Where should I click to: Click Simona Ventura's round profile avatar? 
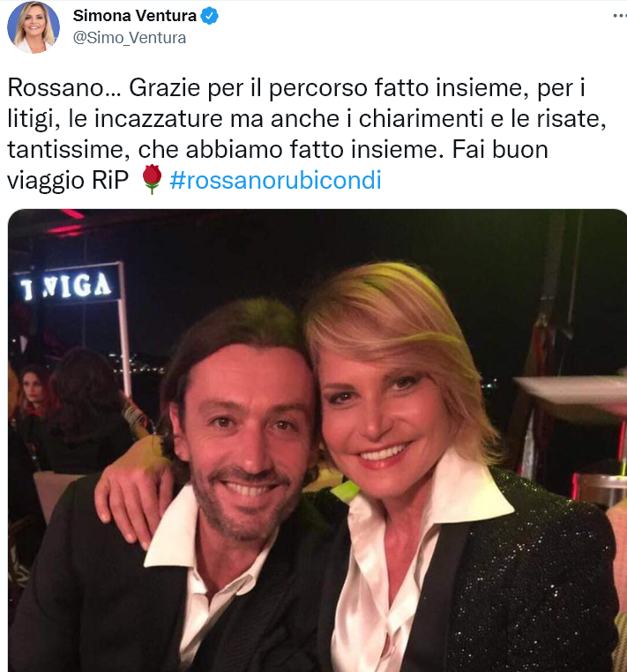point(34,27)
